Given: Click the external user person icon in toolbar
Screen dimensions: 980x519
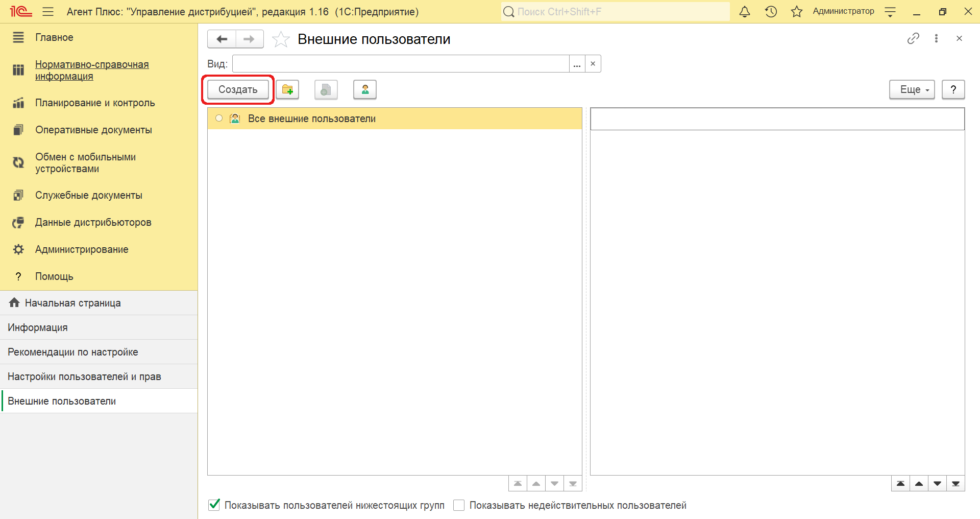Looking at the screenshot, I should tap(364, 89).
